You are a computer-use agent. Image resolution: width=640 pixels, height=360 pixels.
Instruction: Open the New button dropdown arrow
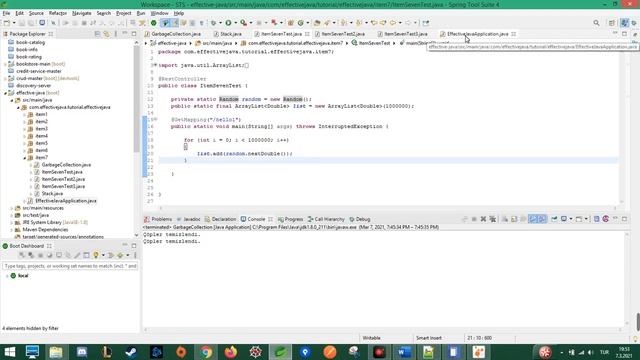pyautogui.click(x=13, y=23)
